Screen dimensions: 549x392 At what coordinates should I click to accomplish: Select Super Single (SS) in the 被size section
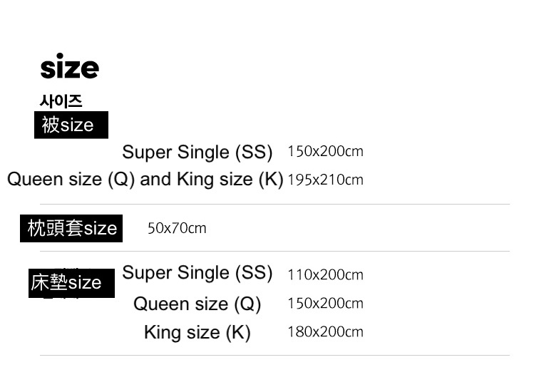[197, 152]
